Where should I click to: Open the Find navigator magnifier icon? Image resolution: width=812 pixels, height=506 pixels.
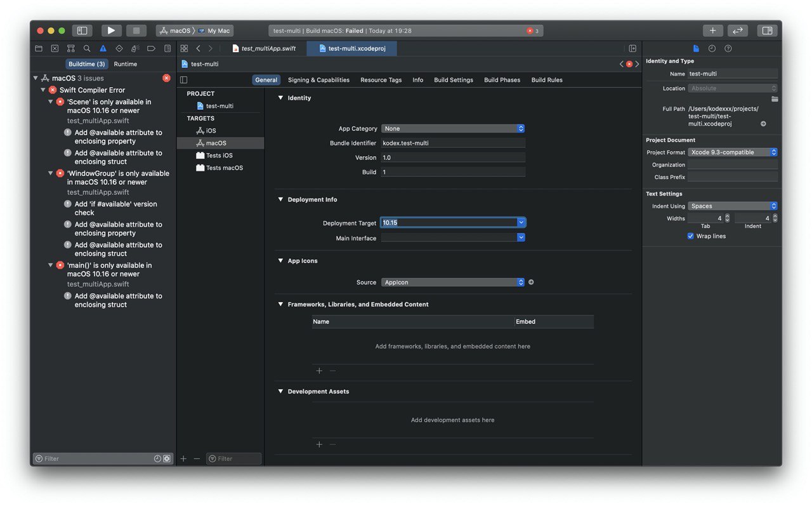[87, 48]
